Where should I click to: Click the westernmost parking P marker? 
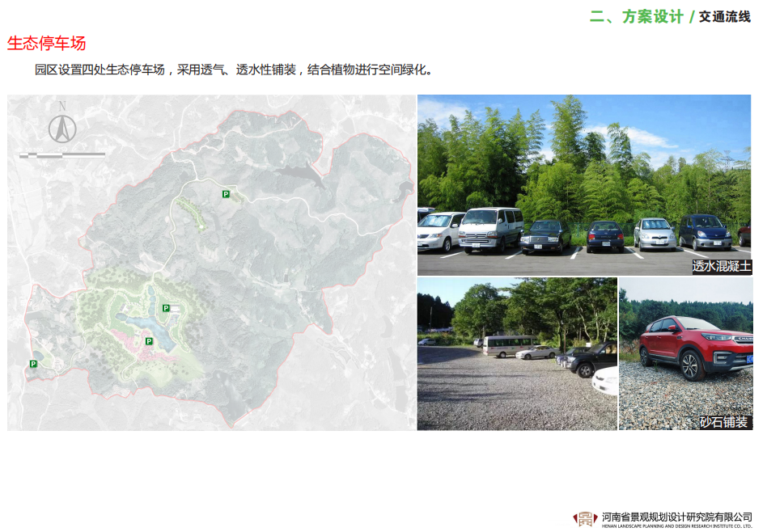(x=33, y=364)
